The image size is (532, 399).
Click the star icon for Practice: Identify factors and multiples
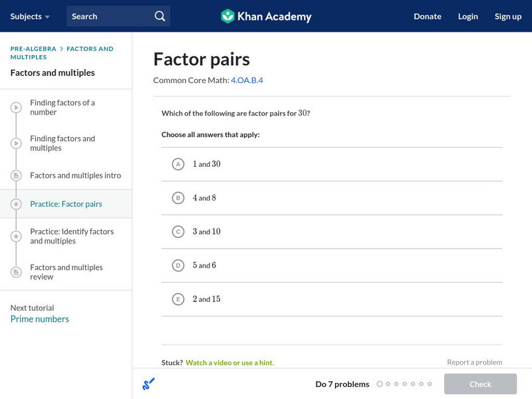click(x=16, y=236)
